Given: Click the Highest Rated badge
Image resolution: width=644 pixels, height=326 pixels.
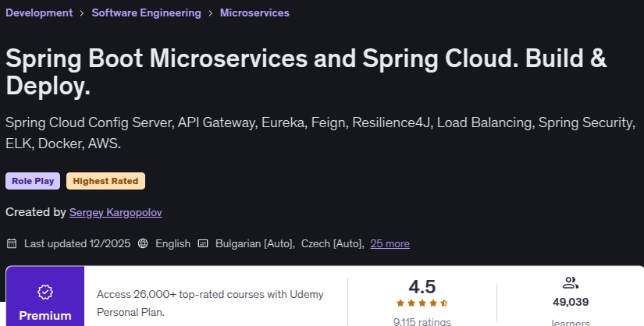Looking at the screenshot, I should tap(105, 181).
